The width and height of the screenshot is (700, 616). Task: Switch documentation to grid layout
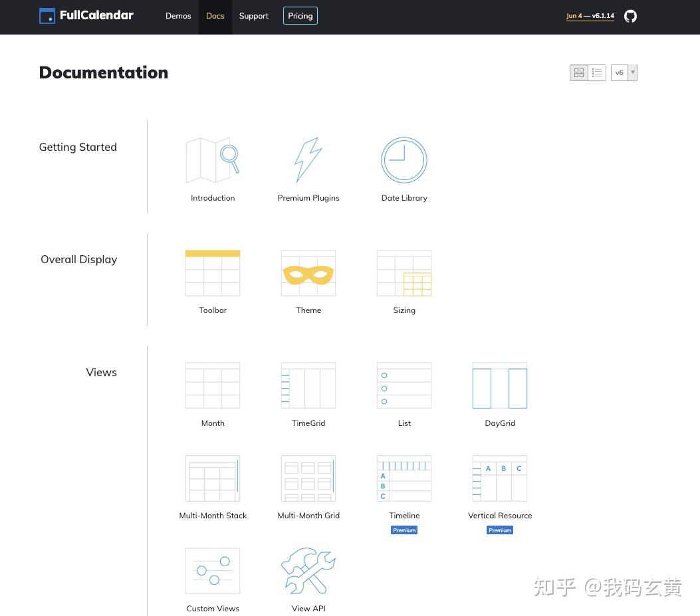pos(578,72)
